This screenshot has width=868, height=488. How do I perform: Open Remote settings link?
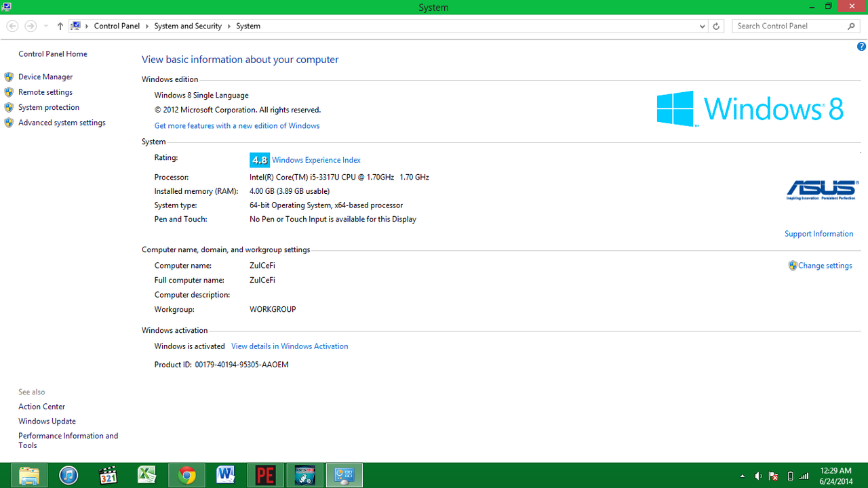click(x=45, y=92)
